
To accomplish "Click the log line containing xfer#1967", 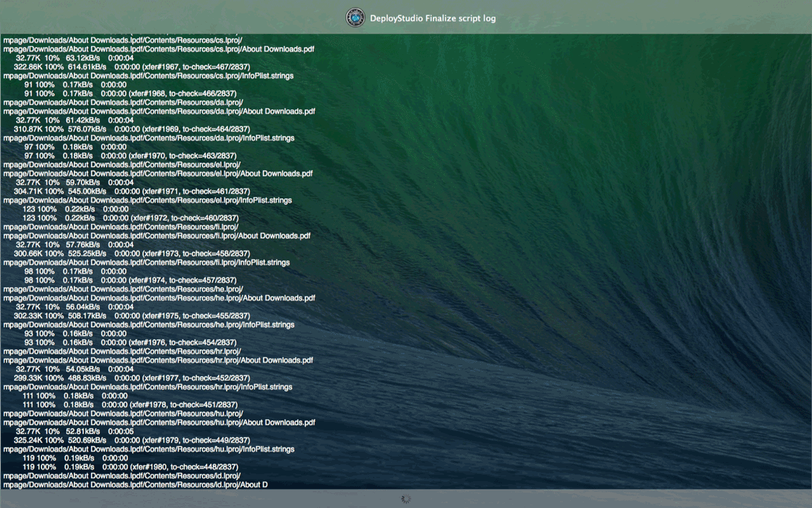I will (x=132, y=67).
